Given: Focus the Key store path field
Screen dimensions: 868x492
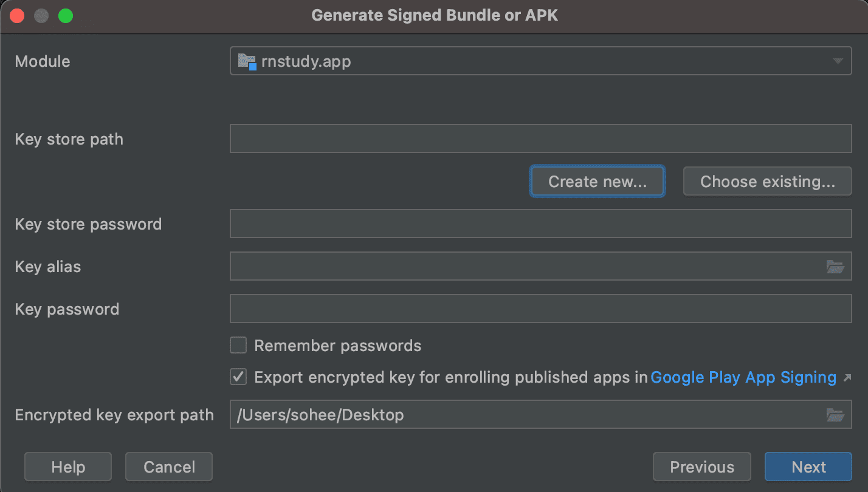Looking at the screenshot, I should [540, 139].
